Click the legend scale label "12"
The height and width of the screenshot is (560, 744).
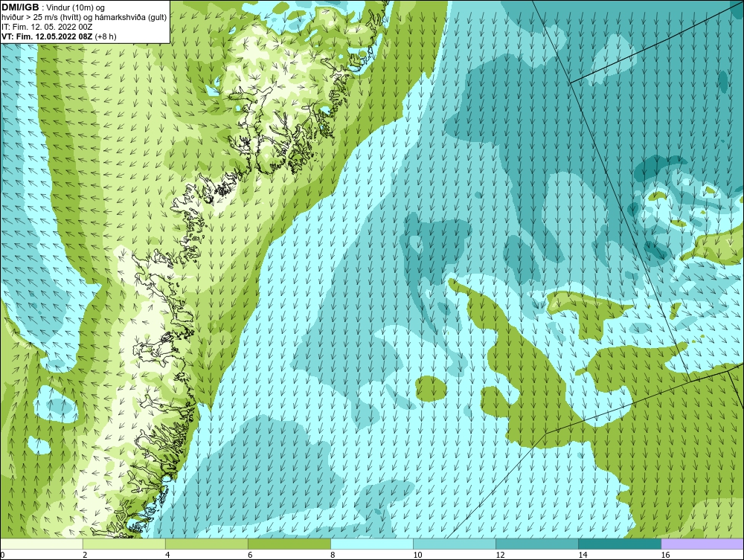point(500,555)
